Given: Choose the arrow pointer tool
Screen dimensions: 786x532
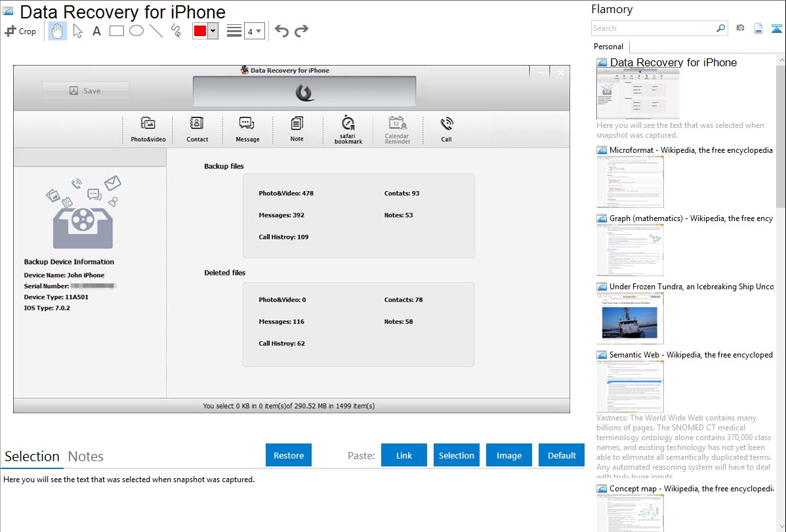Looking at the screenshot, I should coord(77,31).
